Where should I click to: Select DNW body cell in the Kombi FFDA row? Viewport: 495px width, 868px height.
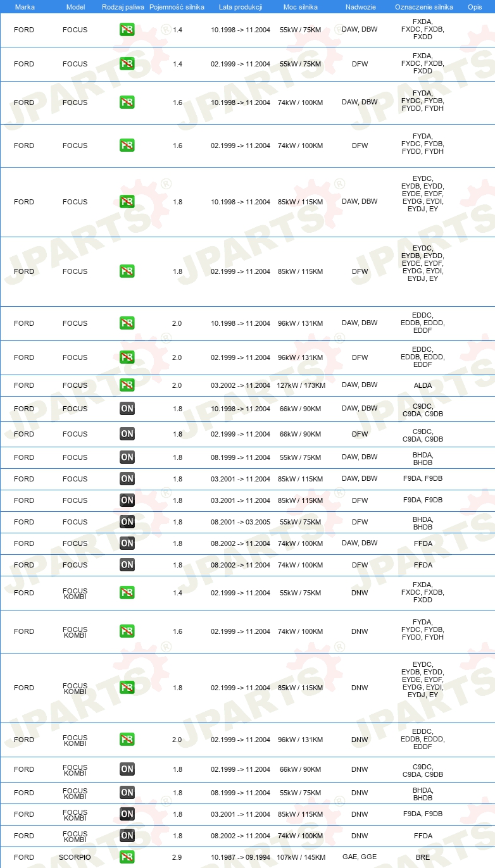[360, 835]
